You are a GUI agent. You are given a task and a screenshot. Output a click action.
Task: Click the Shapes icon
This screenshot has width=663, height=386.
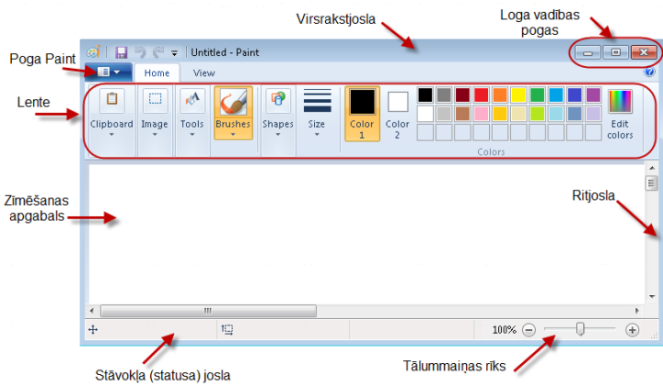click(278, 100)
